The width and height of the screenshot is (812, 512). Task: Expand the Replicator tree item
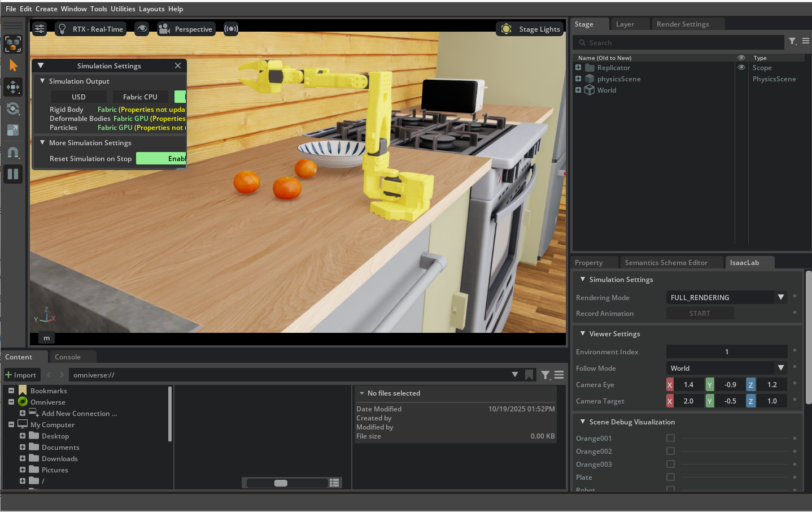point(578,67)
